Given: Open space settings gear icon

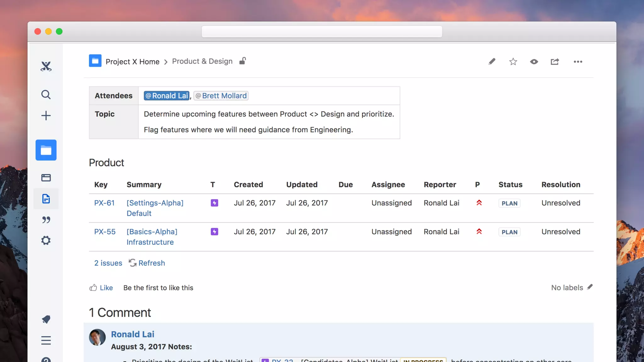Looking at the screenshot, I should (x=46, y=240).
